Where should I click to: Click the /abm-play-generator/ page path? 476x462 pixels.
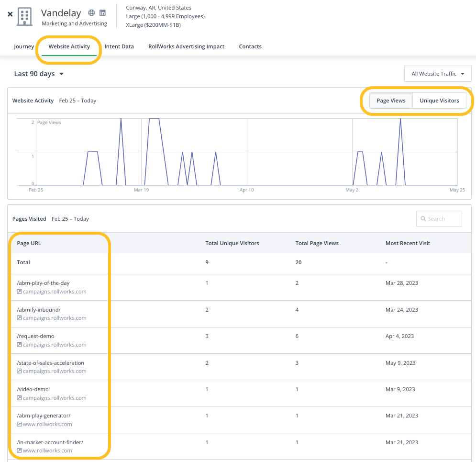[x=44, y=416]
